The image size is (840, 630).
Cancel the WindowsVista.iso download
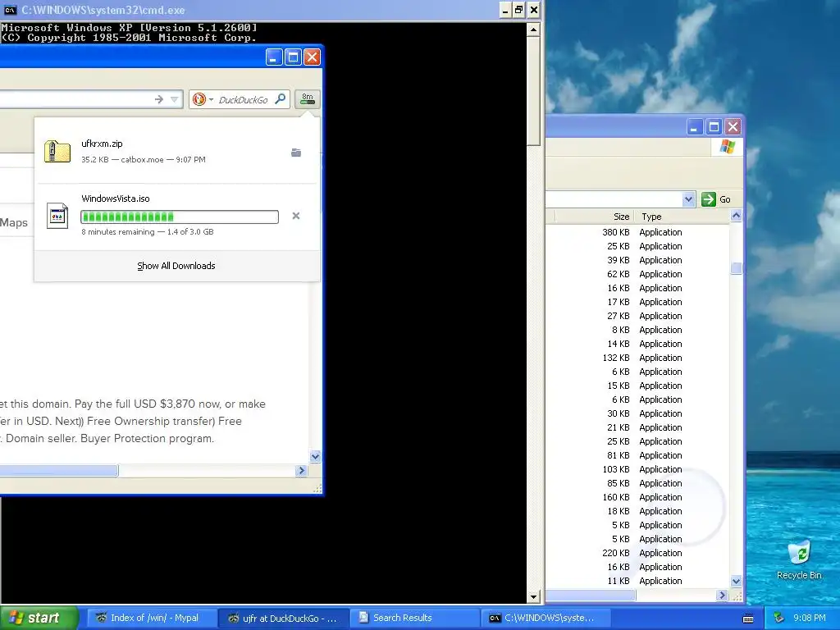click(x=295, y=216)
